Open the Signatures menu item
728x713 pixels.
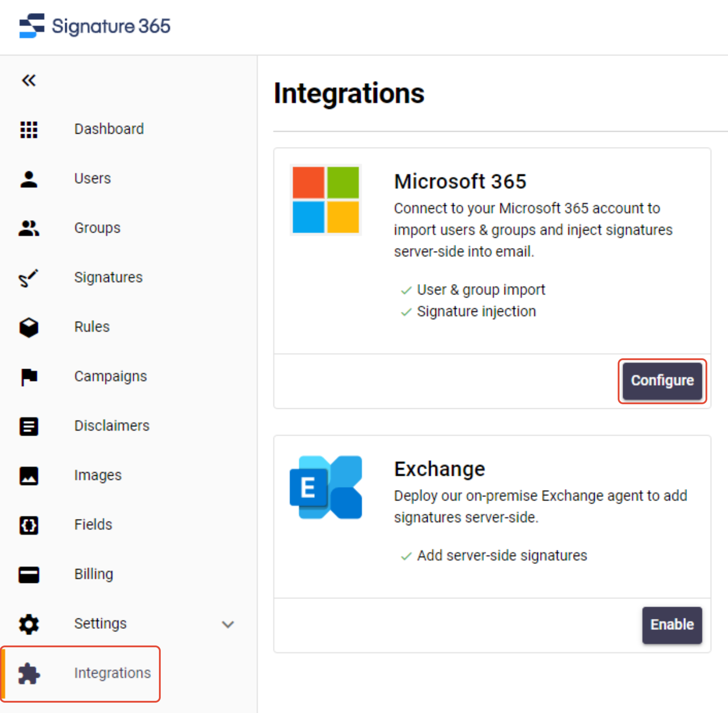point(109,278)
